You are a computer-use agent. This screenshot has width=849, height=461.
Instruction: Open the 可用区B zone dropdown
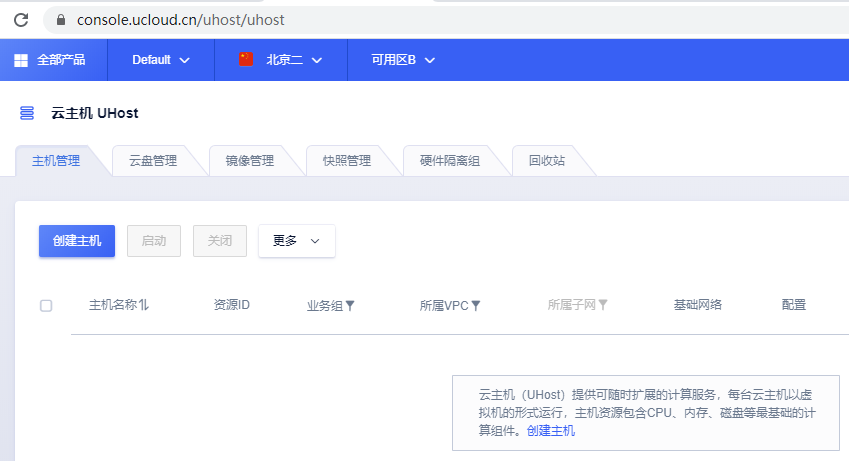tap(403, 60)
